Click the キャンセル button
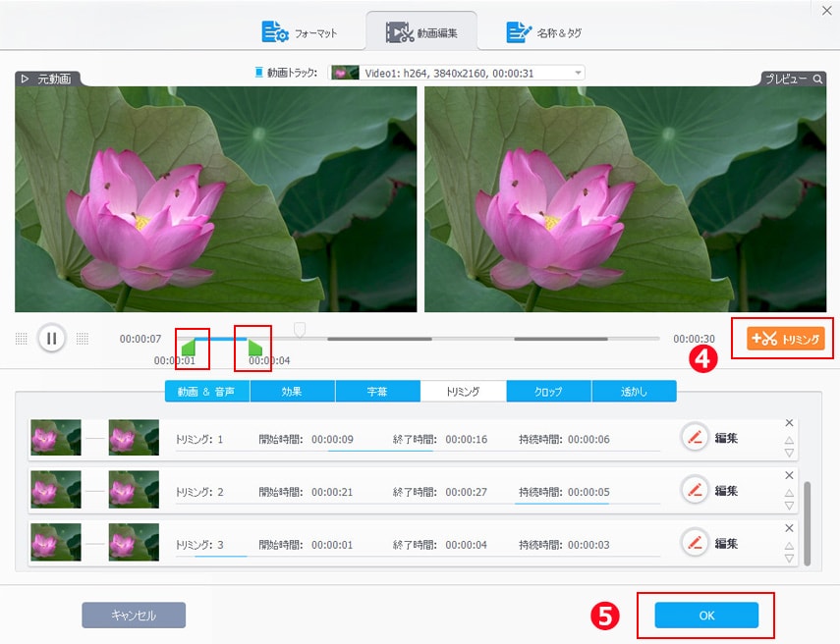This screenshot has height=644, width=840. pyautogui.click(x=134, y=615)
